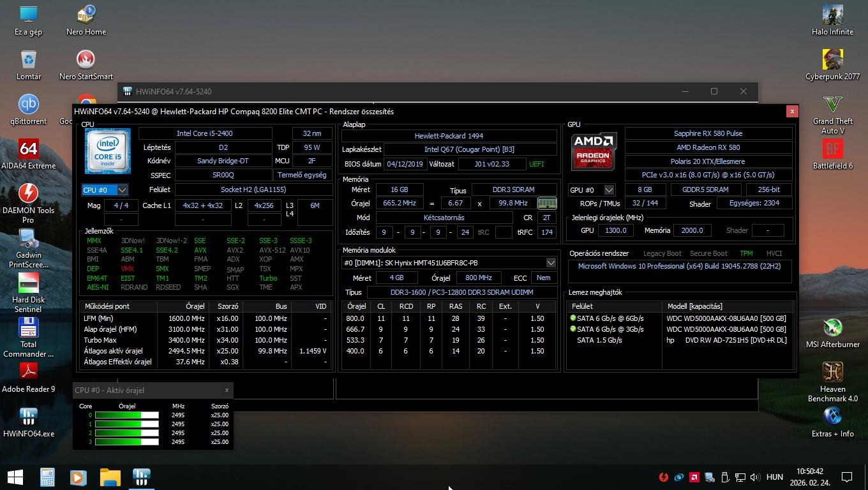Open AIDA64 Extreme shortcut

tap(28, 154)
